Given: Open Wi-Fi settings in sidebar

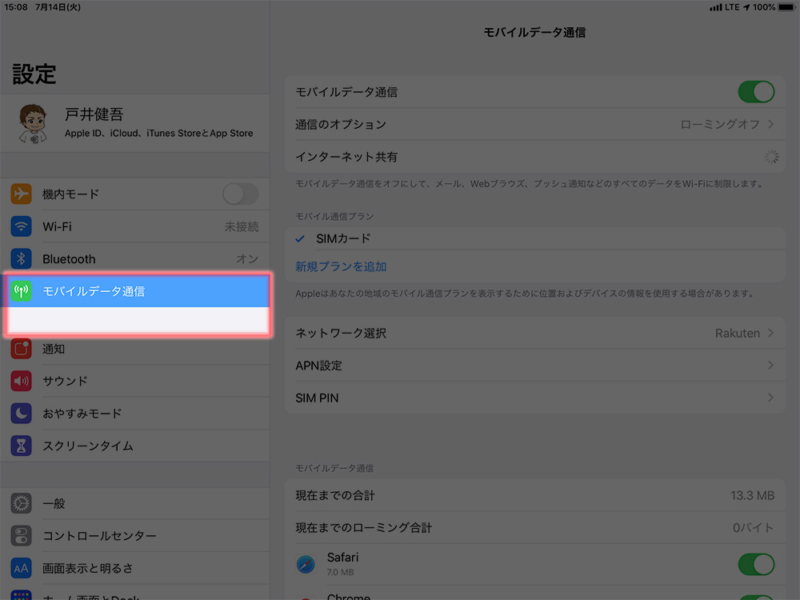Looking at the screenshot, I should tap(135, 226).
